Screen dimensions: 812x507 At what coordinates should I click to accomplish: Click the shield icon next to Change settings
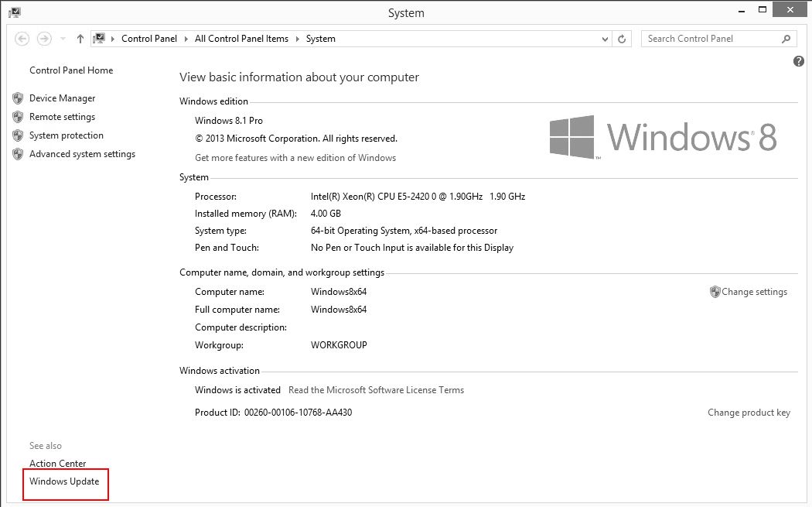tap(715, 292)
